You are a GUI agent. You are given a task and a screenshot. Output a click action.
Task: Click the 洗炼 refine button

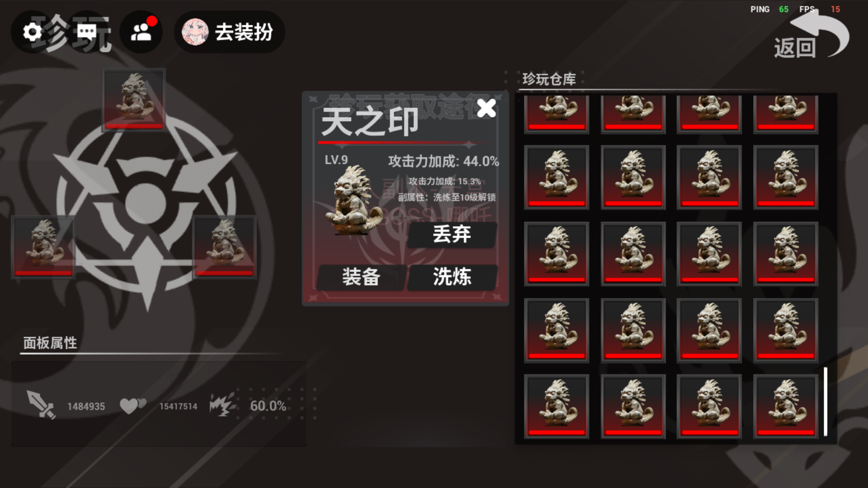(x=452, y=277)
